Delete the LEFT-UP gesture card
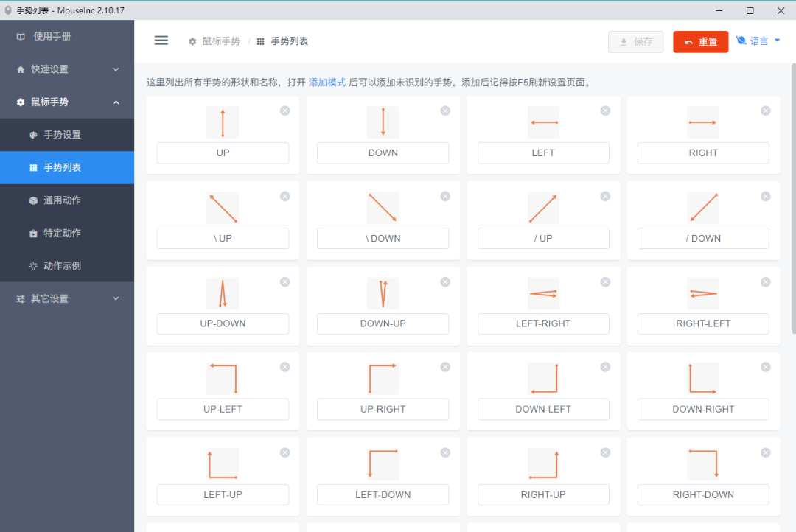 (x=284, y=453)
